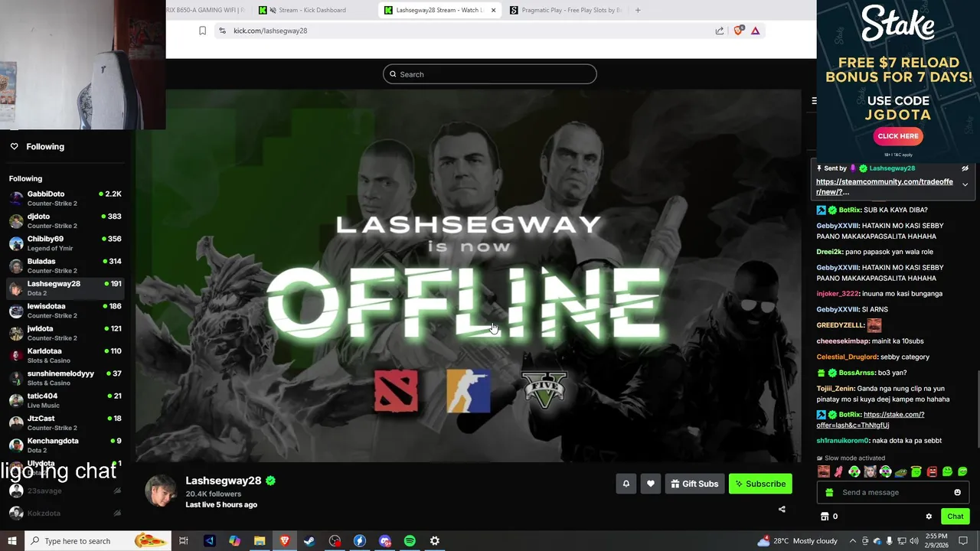Click the browser address bar URL
The height and width of the screenshot is (551, 980).
270,31
